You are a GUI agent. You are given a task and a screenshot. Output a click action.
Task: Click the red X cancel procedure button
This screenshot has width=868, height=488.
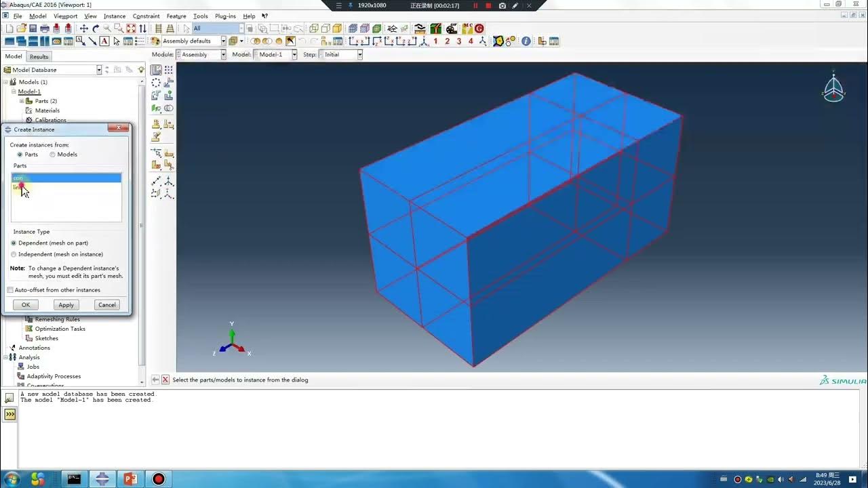165,380
